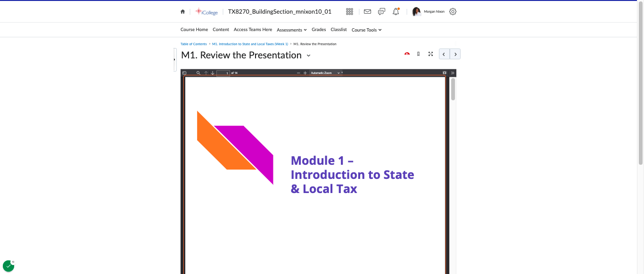
Task: Open PDF find search icon
Action: (x=198, y=73)
